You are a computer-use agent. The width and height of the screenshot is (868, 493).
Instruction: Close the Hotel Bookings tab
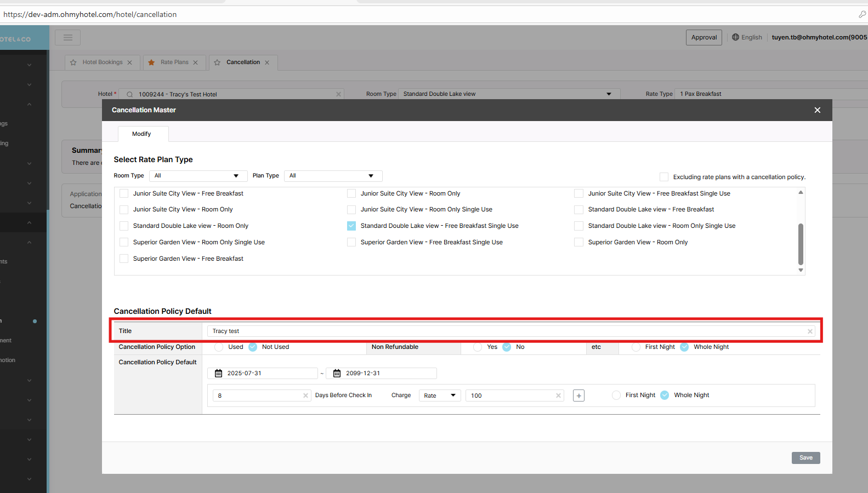coord(130,62)
